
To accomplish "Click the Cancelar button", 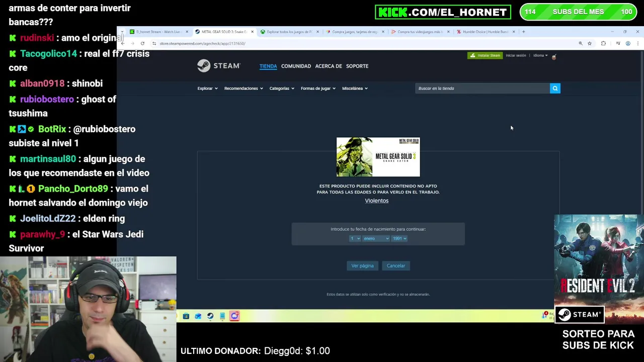I will tap(396, 265).
